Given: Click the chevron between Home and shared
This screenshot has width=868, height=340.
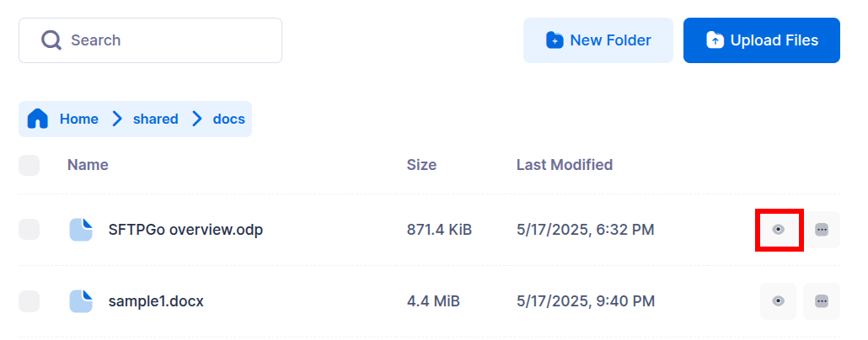Looking at the screenshot, I should (116, 119).
